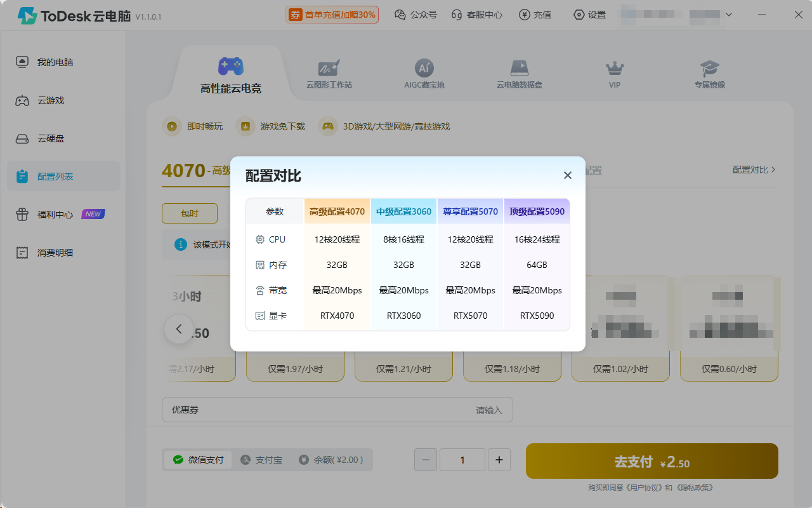
Task: Switch to VIP crown tab
Action: point(615,74)
